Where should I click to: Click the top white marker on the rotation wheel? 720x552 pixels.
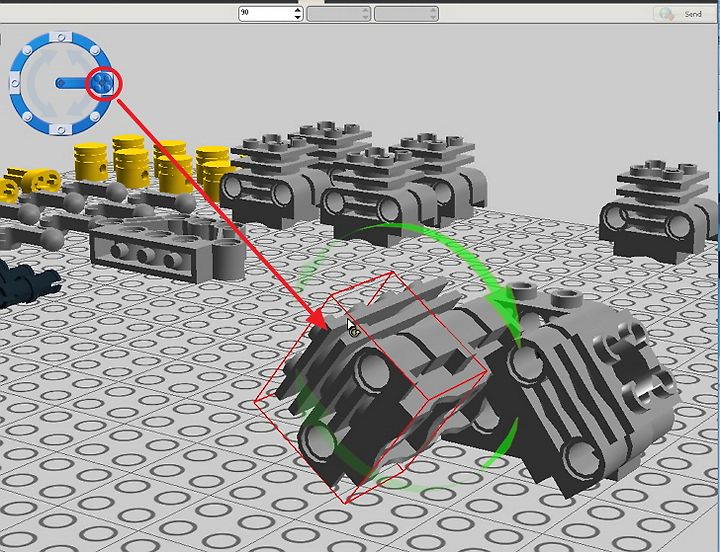62,37
